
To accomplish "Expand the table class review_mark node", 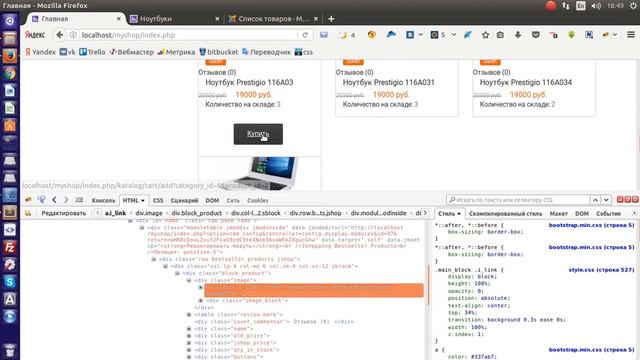I will 189,315.
